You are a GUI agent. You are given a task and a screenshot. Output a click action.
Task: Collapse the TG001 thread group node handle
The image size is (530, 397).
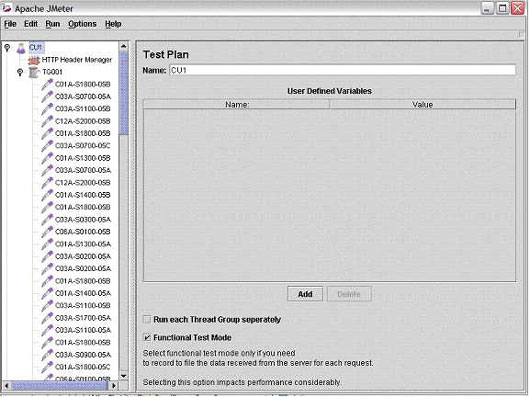point(20,72)
